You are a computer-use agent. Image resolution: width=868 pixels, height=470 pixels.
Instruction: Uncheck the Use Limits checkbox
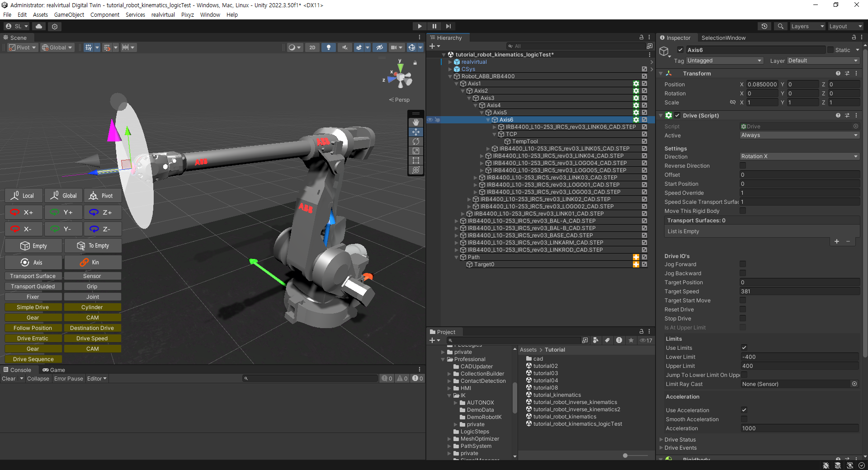(x=744, y=348)
